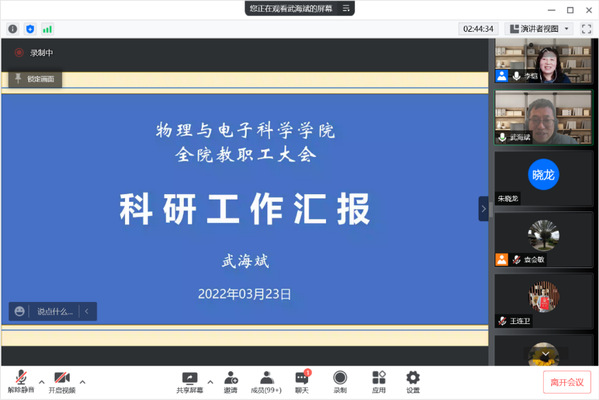Open the Speaker View (演讲者视图) dropdown
This screenshot has width=599, height=400.
point(539,29)
